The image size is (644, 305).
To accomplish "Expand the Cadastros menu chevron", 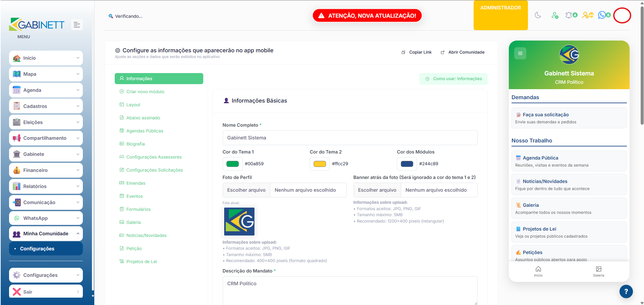I will click(78, 106).
